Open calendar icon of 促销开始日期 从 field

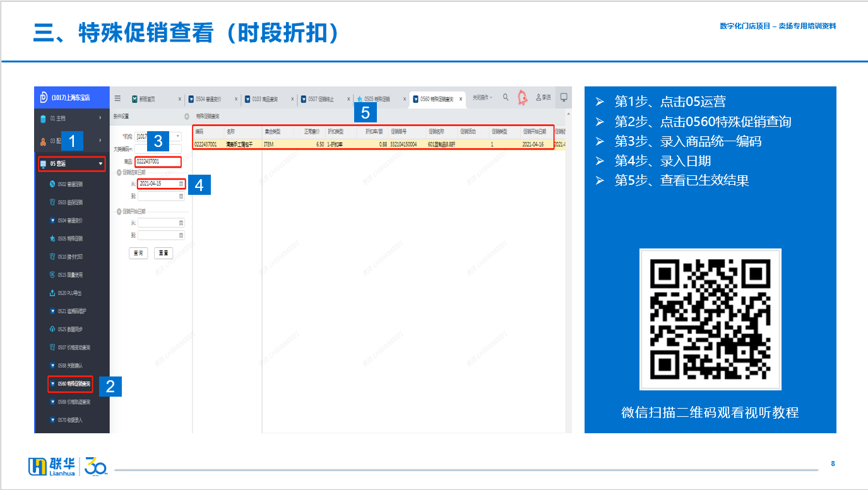[181, 223]
